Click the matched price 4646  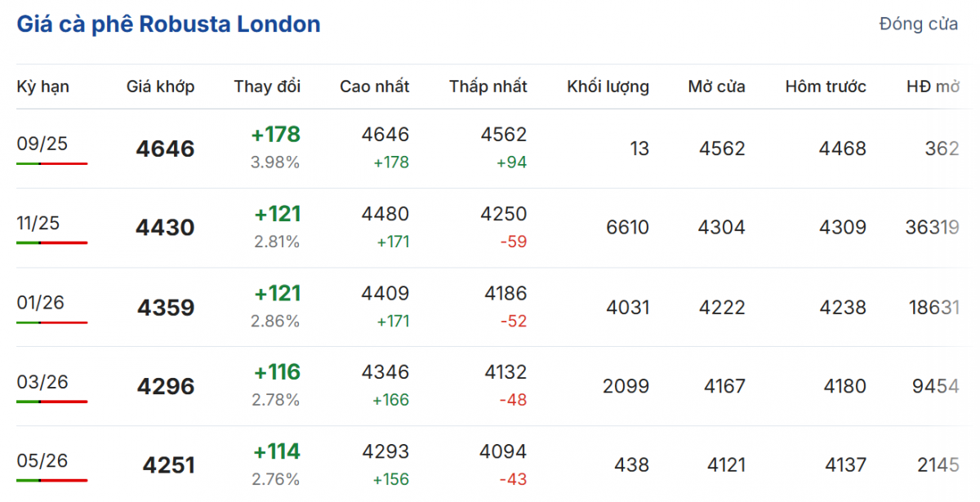[166, 149]
